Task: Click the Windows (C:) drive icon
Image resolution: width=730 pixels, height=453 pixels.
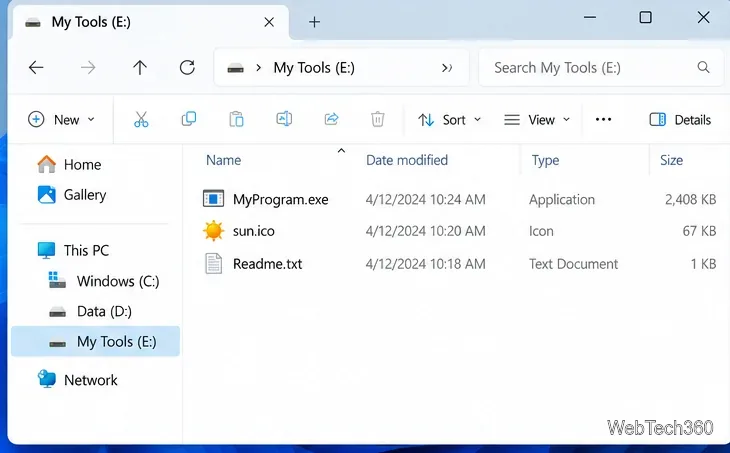Action: [57, 280]
